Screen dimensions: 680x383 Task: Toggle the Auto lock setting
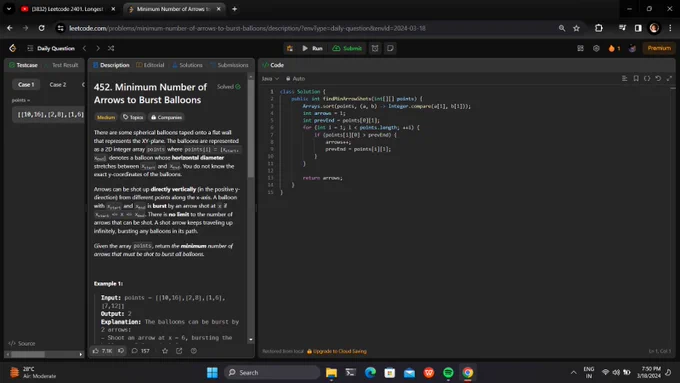pos(295,79)
